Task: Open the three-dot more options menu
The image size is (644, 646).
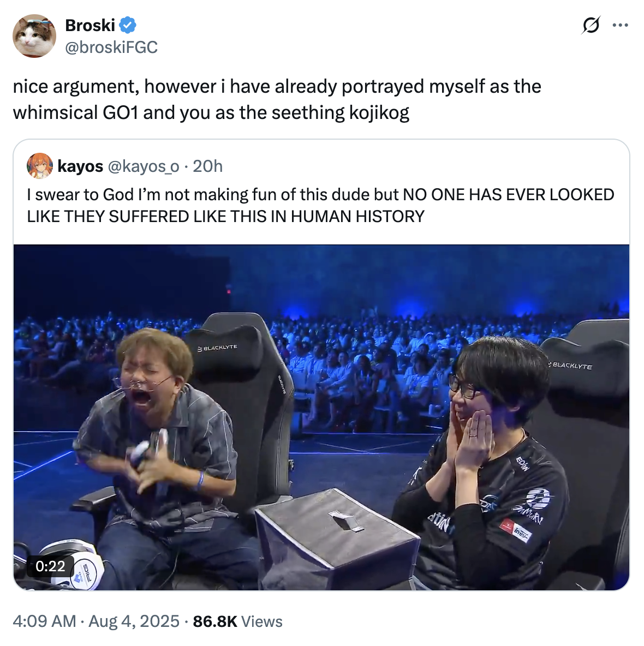Action: (620, 25)
